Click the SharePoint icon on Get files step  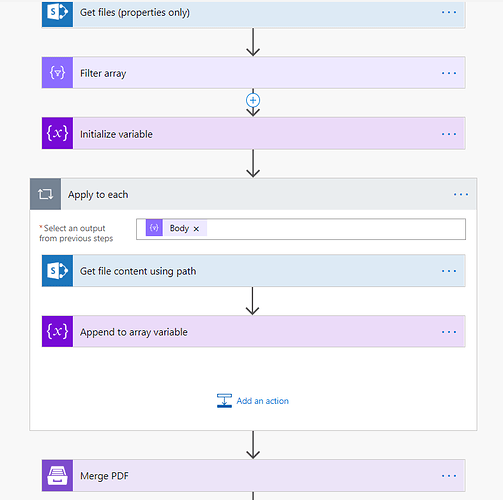(57, 13)
